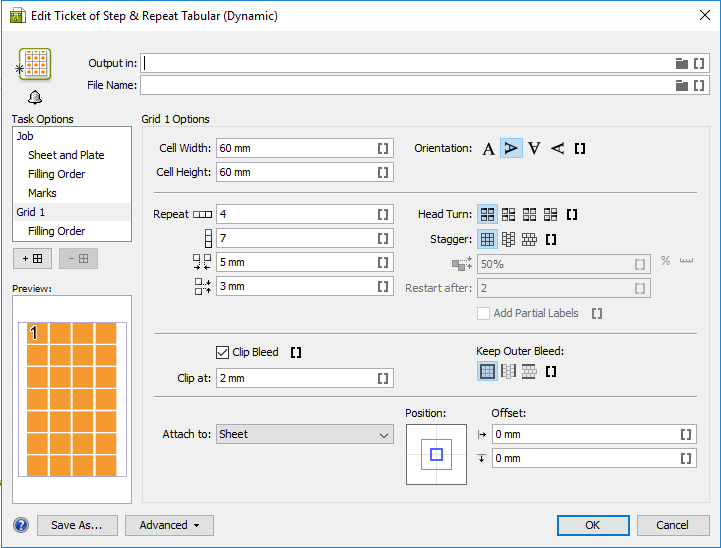Click the Step & Repeat Tabular grid icon
This screenshot has height=548, width=721.
pos(35,65)
